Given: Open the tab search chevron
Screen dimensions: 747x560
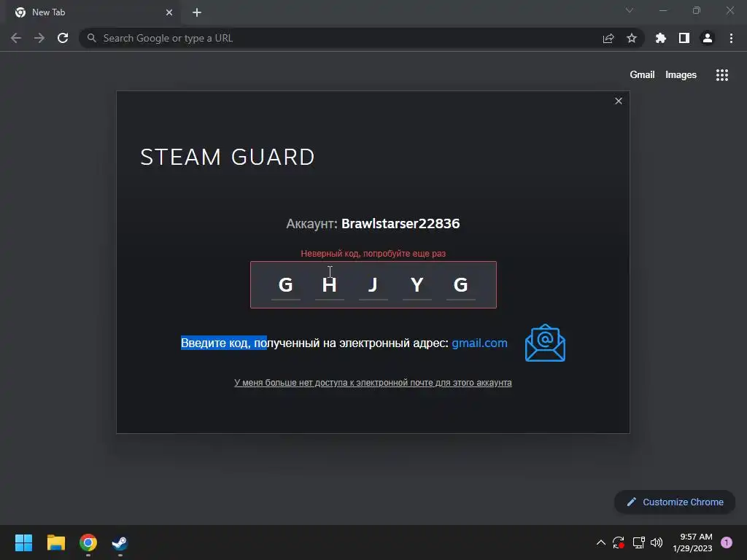Looking at the screenshot, I should coord(630,10).
